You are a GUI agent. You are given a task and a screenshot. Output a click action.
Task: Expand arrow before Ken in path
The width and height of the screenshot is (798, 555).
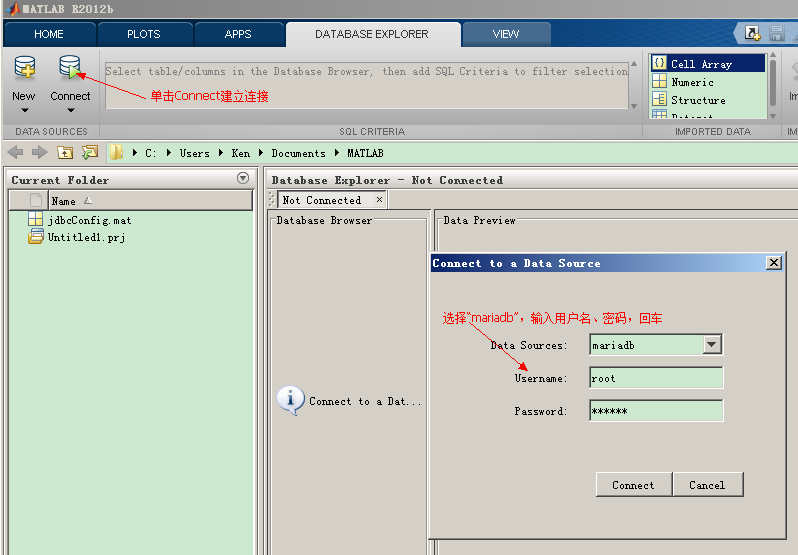tap(221, 153)
